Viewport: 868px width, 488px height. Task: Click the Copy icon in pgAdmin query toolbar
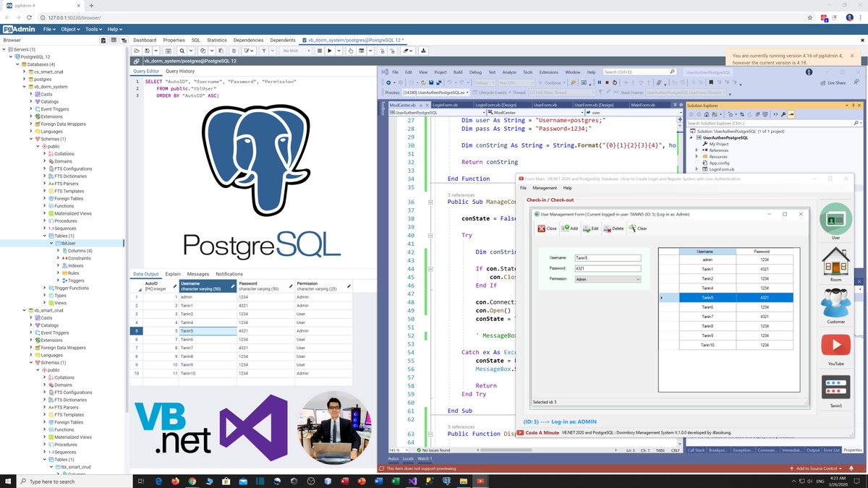click(x=203, y=51)
